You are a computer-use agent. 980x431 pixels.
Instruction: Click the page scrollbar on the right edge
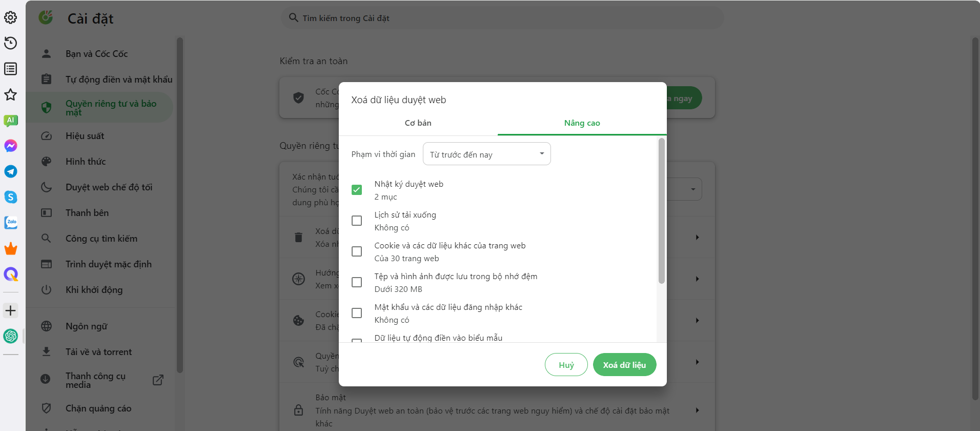coord(975,219)
